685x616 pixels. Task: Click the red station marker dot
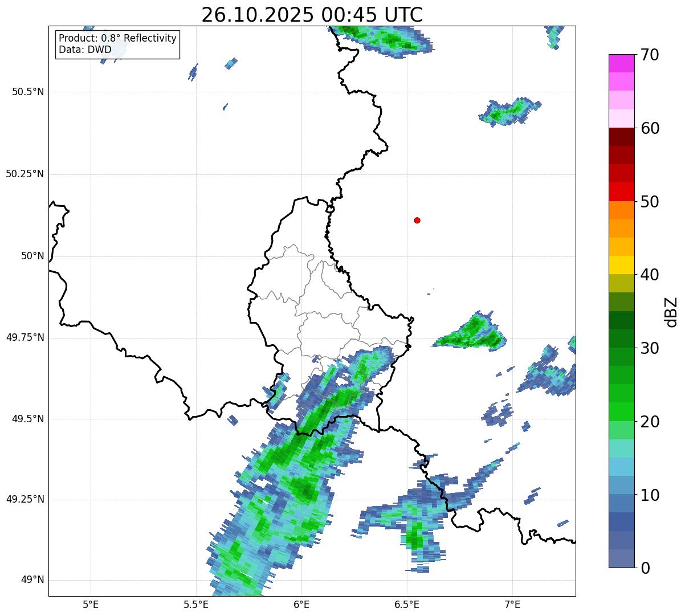click(x=417, y=220)
